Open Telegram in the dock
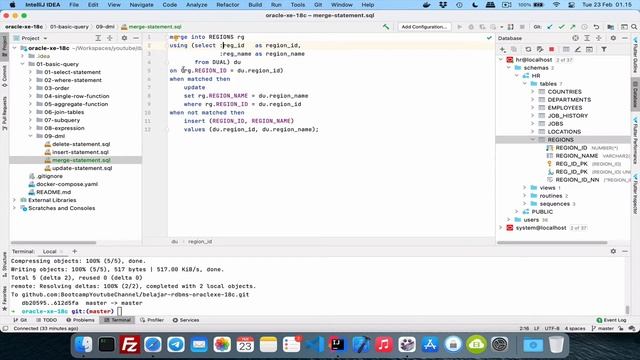 (176, 345)
